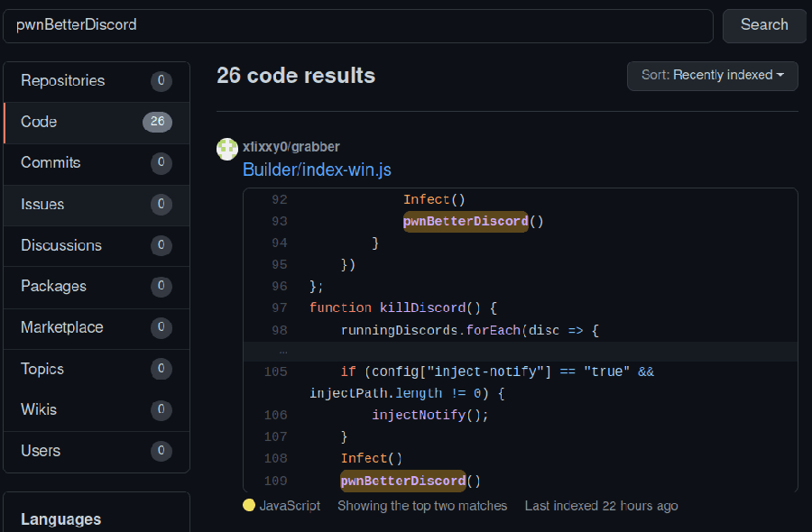Open the Builder/index-win.js file
The image size is (812, 532).
click(x=317, y=170)
